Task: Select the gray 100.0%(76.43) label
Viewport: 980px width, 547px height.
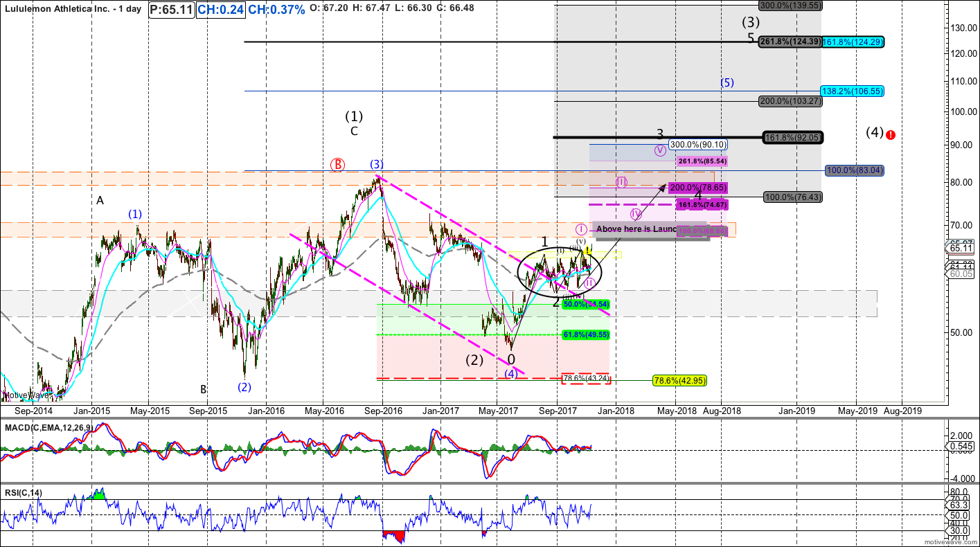Action: (794, 197)
